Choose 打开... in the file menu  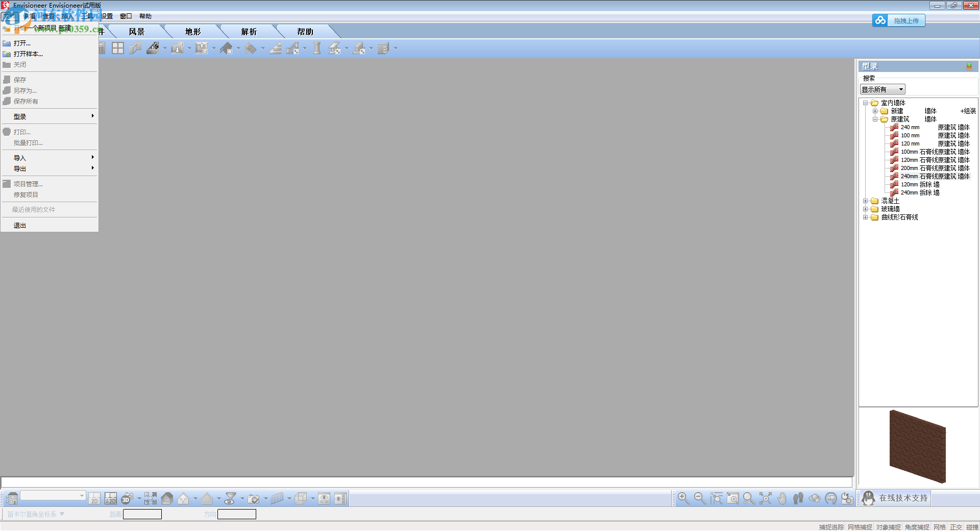[50, 43]
